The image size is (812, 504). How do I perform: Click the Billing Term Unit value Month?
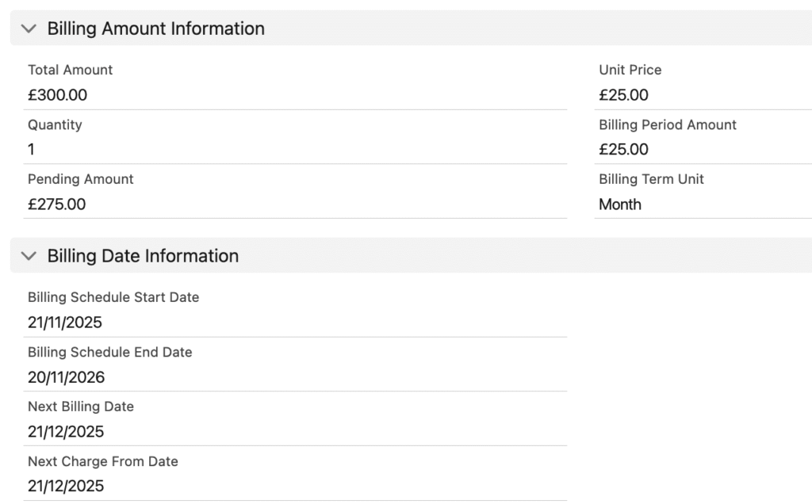(620, 204)
